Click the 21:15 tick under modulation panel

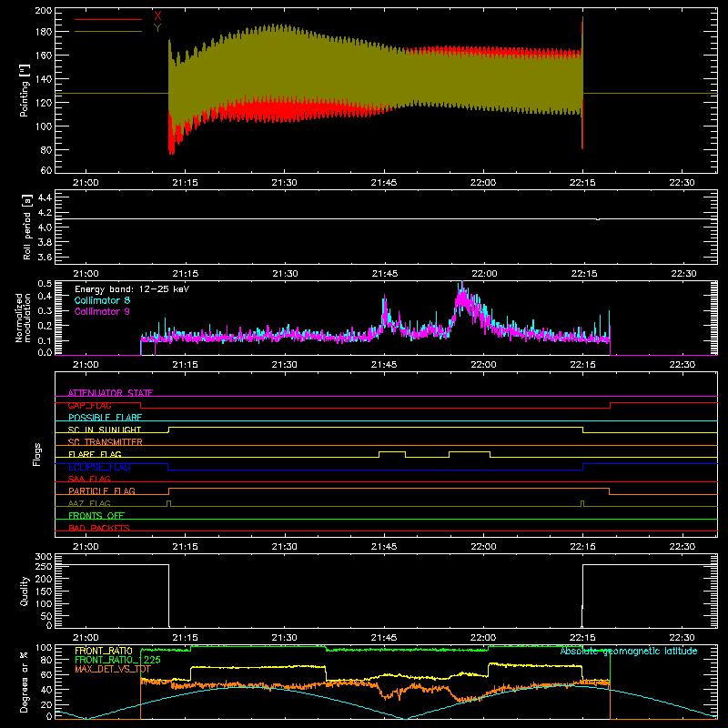coord(186,365)
